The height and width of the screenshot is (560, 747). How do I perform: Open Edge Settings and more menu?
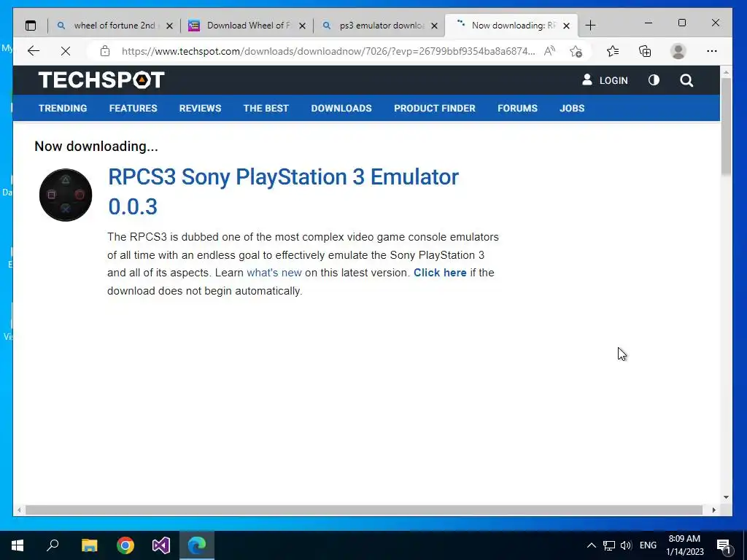pos(712,51)
